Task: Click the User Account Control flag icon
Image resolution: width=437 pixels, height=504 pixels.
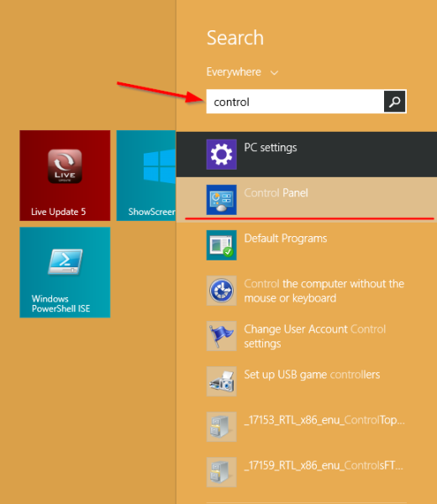Action: pos(222,336)
